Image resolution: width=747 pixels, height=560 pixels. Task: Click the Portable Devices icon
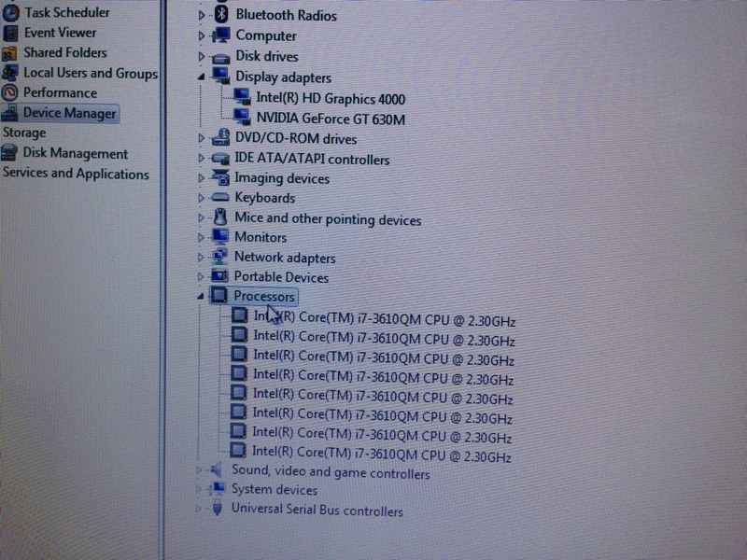[x=220, y=276]
